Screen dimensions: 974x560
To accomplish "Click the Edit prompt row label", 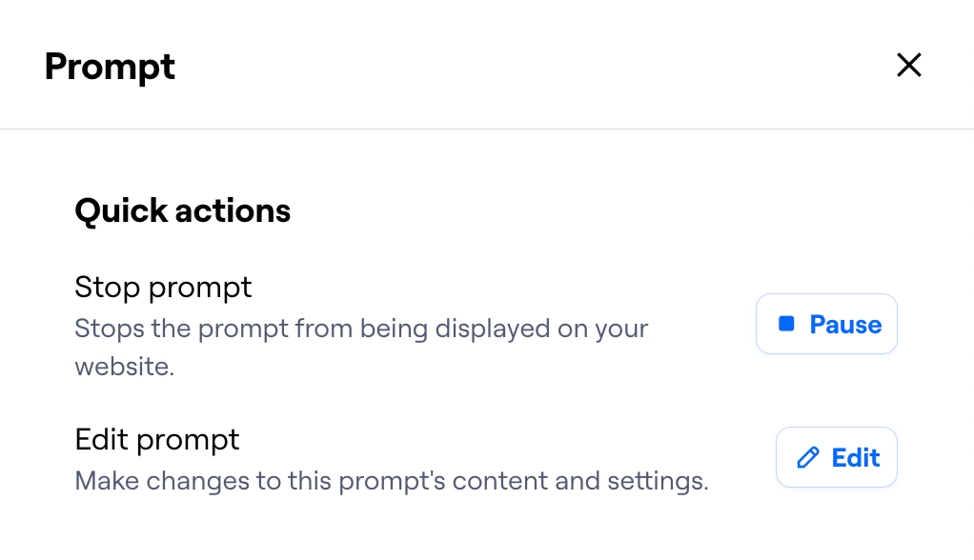I will tap(156, 439).
